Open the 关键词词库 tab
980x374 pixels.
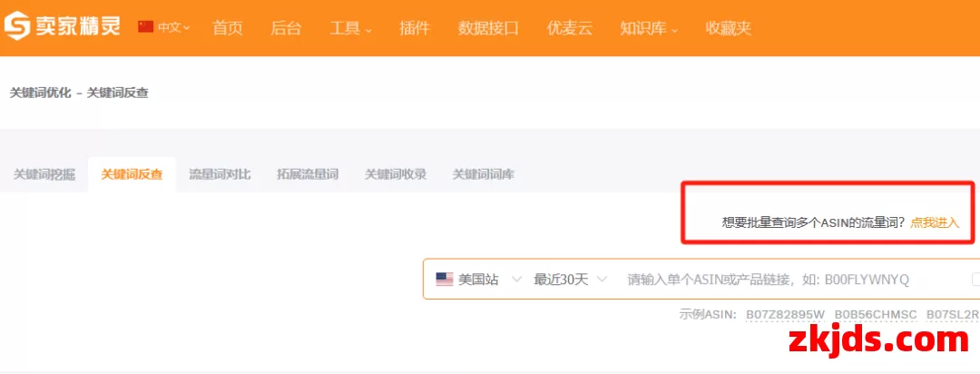pyautogui.click(x=483, y=174)
